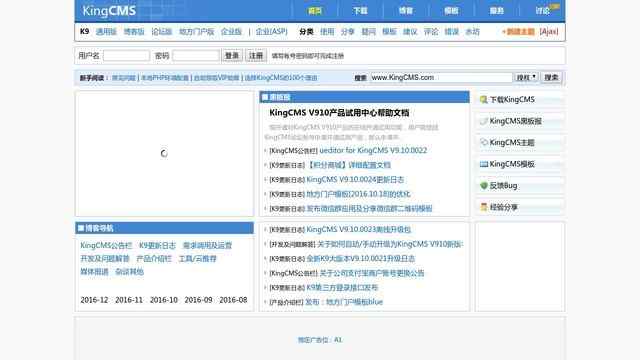Click 产品介绍栏 in blog navigation
640x360 pixels.
(x=154, y=259)
